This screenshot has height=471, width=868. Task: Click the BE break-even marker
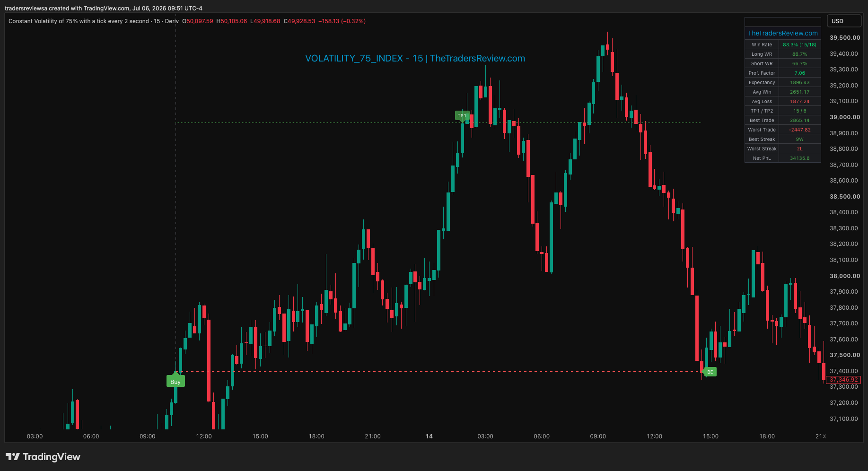pos(710,372)
